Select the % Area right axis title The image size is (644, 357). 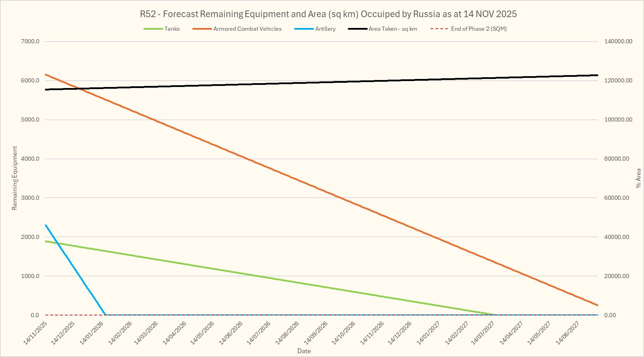pos(638,178)
